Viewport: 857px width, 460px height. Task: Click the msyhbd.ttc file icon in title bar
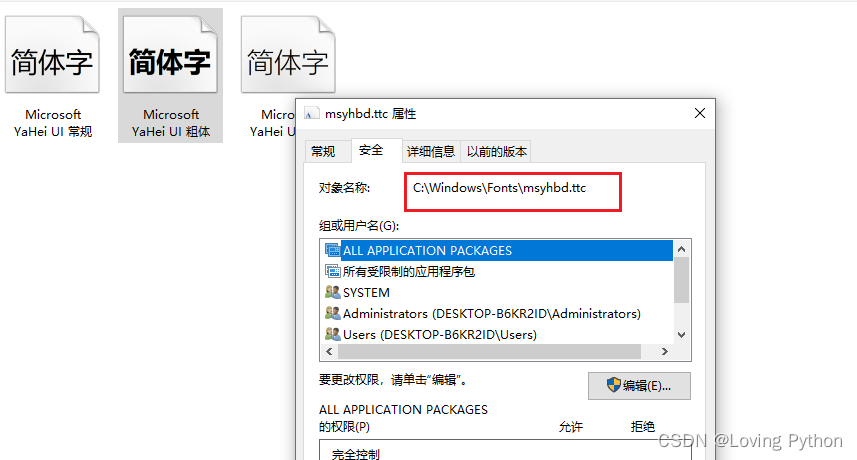312,114
